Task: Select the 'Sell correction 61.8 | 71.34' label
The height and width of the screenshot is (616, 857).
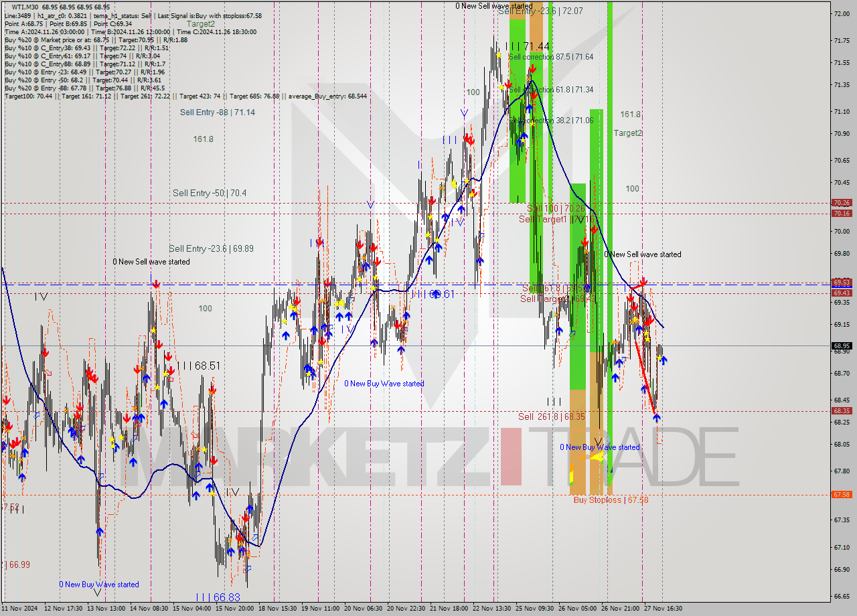Action: point(551,90)
